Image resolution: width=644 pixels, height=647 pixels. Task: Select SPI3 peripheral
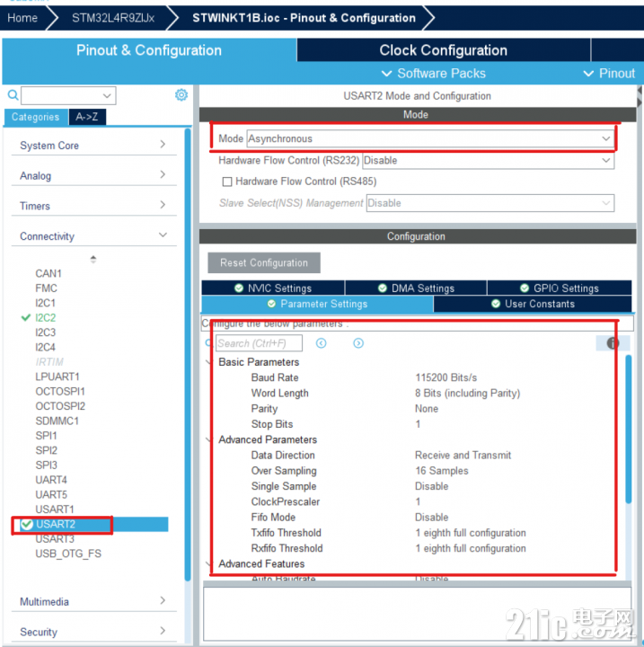(46, 465)
